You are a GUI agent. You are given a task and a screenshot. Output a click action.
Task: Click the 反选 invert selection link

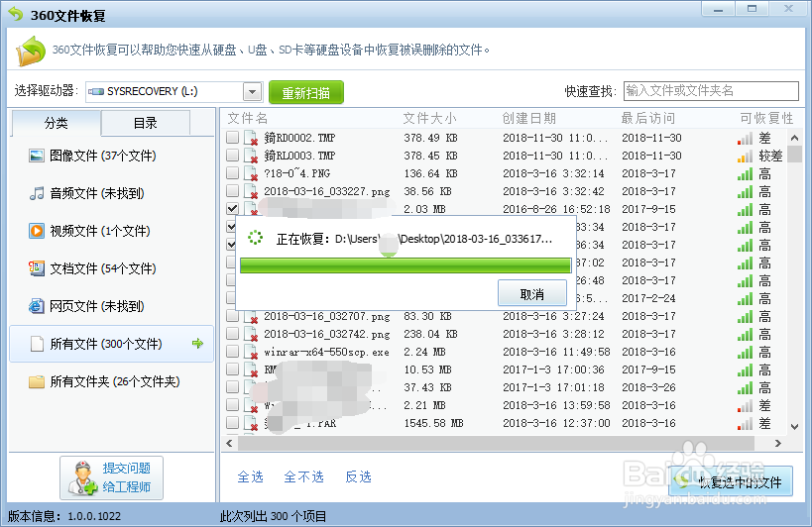(x=358, y=476)
